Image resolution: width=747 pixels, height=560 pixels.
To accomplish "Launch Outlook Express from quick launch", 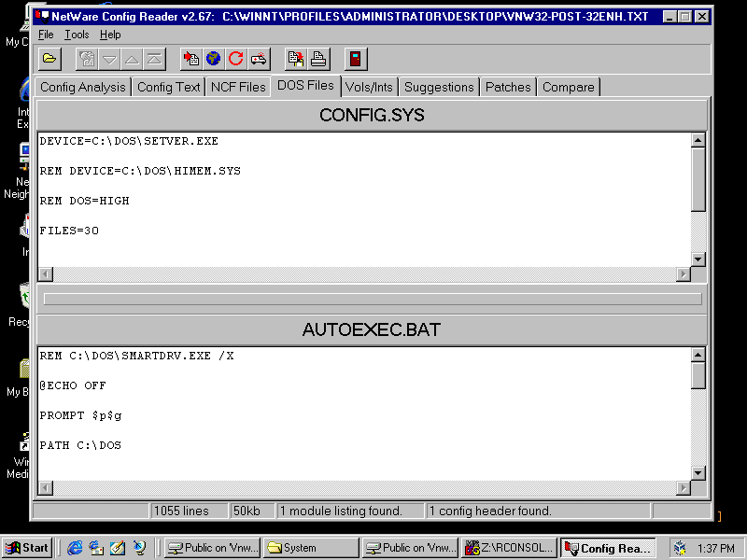I will (96, 548).
